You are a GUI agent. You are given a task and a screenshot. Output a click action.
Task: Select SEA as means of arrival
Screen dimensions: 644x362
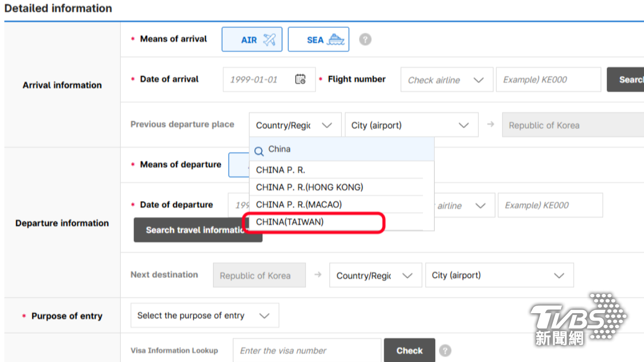[x=318, y=40]
